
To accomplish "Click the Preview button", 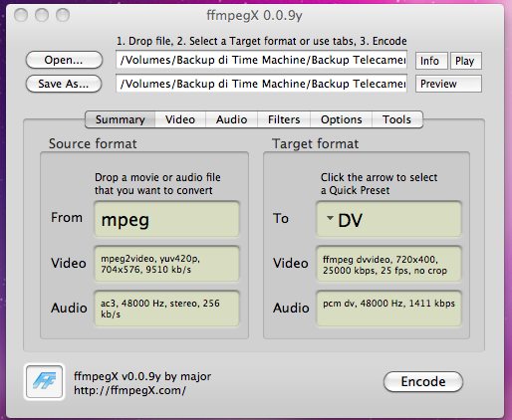I will pyautogui.click(x=448, y=84).
